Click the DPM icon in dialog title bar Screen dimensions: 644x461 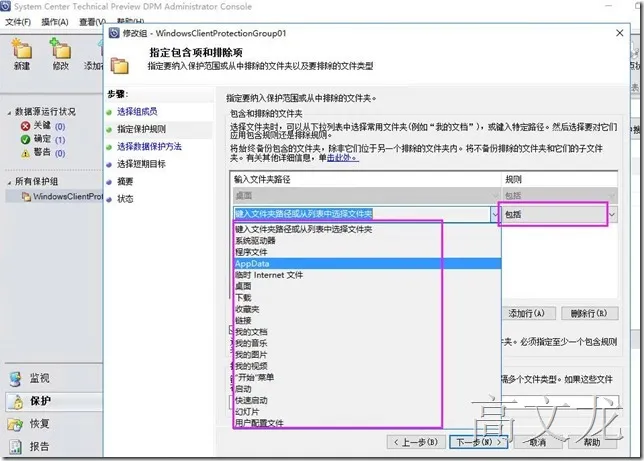pyautogui.click(x=114, y=33)
